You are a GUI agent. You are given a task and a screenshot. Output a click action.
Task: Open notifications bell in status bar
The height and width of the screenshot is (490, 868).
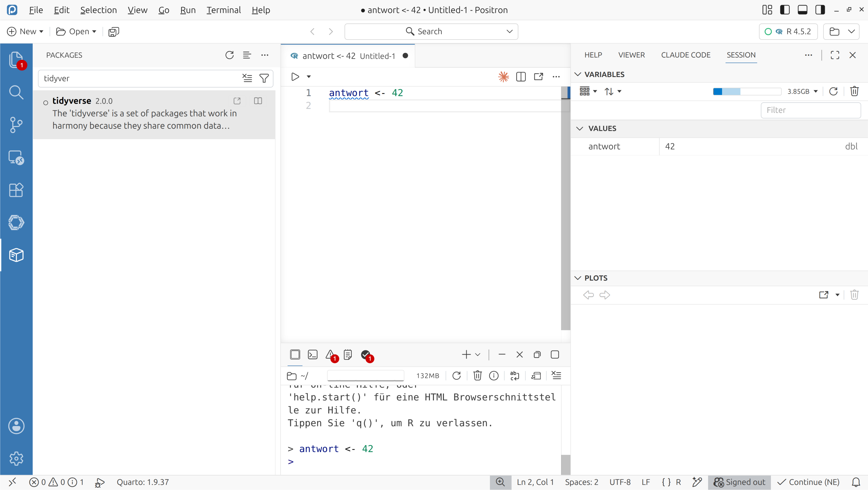point(856,482)
